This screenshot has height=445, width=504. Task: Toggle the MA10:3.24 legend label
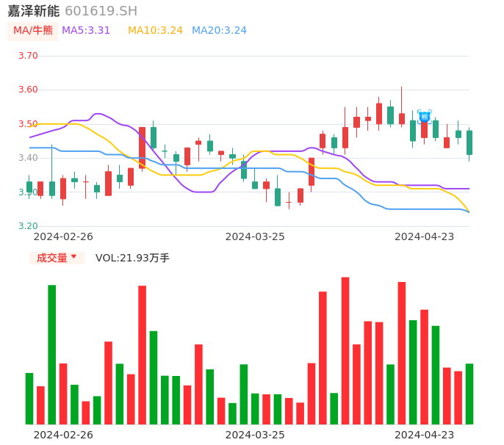(x=155, y=31)
